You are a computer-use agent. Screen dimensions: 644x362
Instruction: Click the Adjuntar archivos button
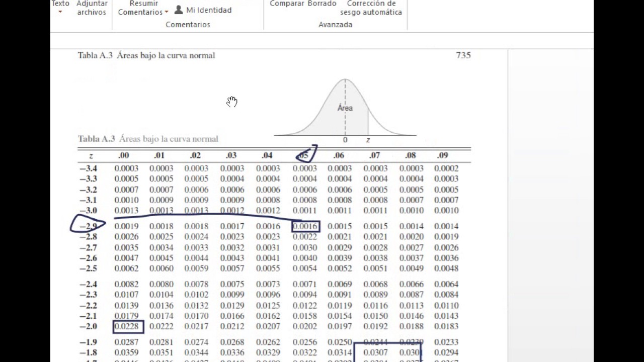92,8
